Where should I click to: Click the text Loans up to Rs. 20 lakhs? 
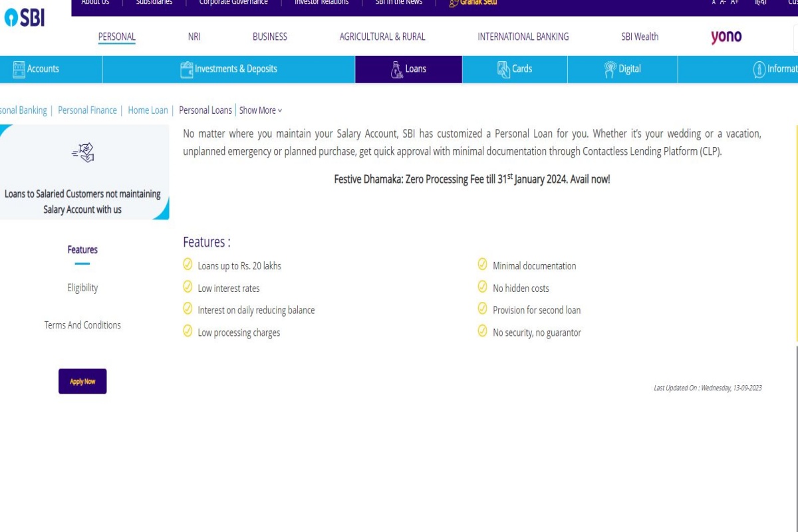pos(239,266)
